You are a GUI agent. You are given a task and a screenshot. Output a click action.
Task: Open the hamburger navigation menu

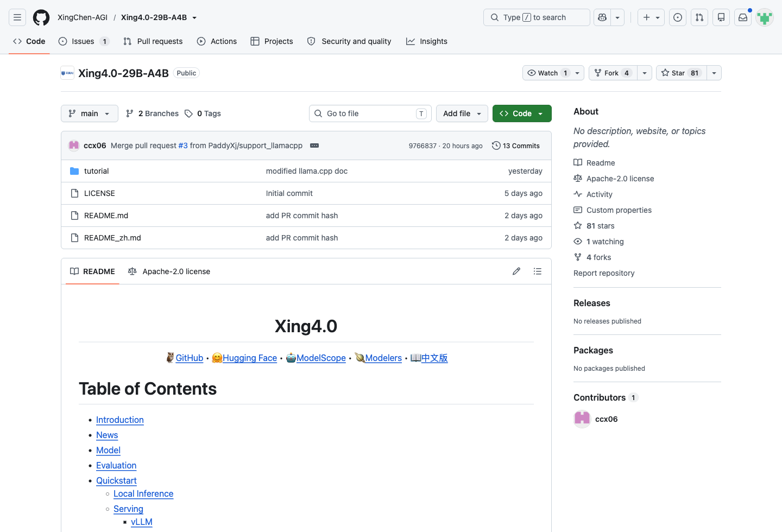17,17
